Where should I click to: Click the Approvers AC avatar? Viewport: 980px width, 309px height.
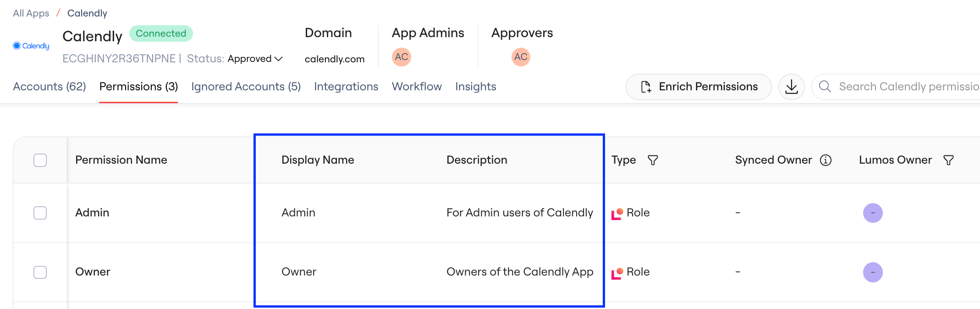pyautogui.click(x=521, y=57)
